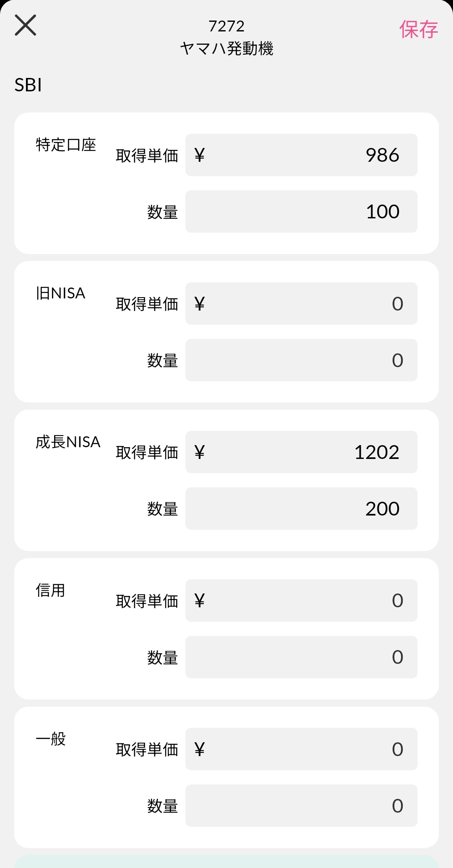The width and height of the screenshot is (453, 868).
Task: Edit 成長NISA acquisition price showing 1202
Action: click(301, 452)
